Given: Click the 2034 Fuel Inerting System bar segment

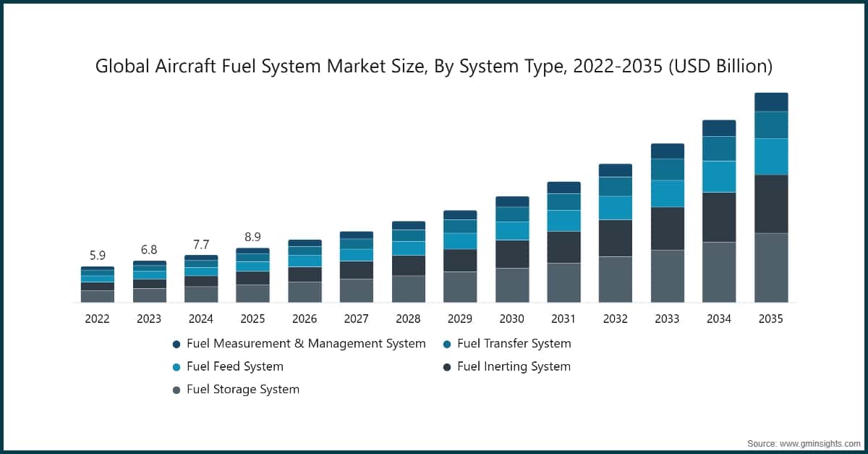Looking at the screenshot, I should (719, 217).
